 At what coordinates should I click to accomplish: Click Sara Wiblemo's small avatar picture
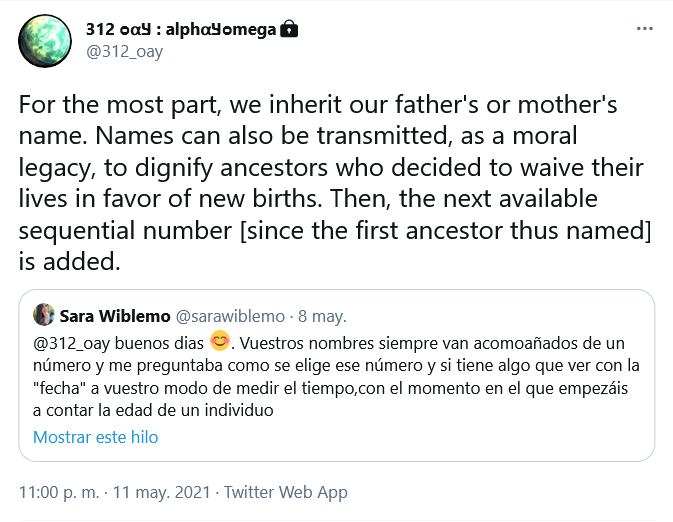pos(44,315)
